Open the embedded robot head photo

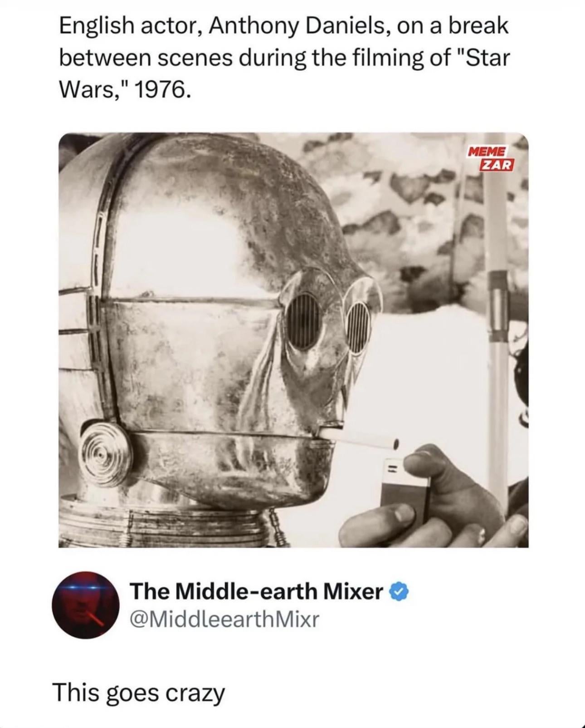[x=293, y=340]
